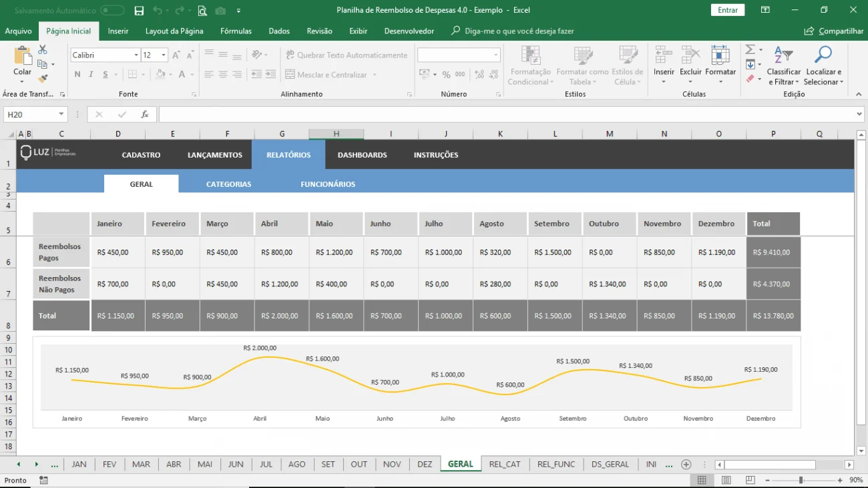Increase indent in Alinhamento group

pyautogui.click(x=270, y=75)
